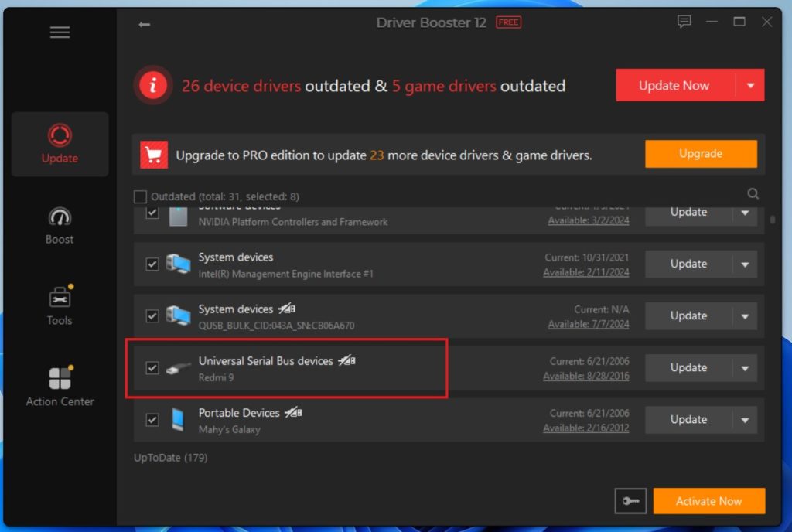Open dropdown beside Intel Management Engine Update
This screenshot has height=532, width=792.
745,264
